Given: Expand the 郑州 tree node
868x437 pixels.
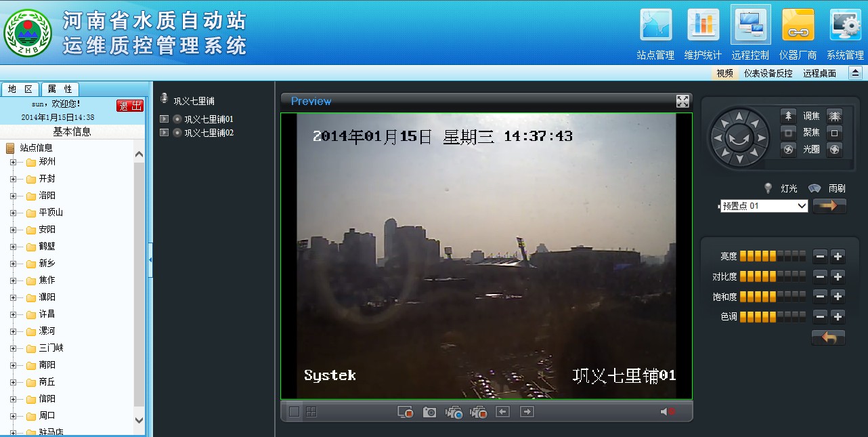Looking at the screenshot, I should click(13, 162).
